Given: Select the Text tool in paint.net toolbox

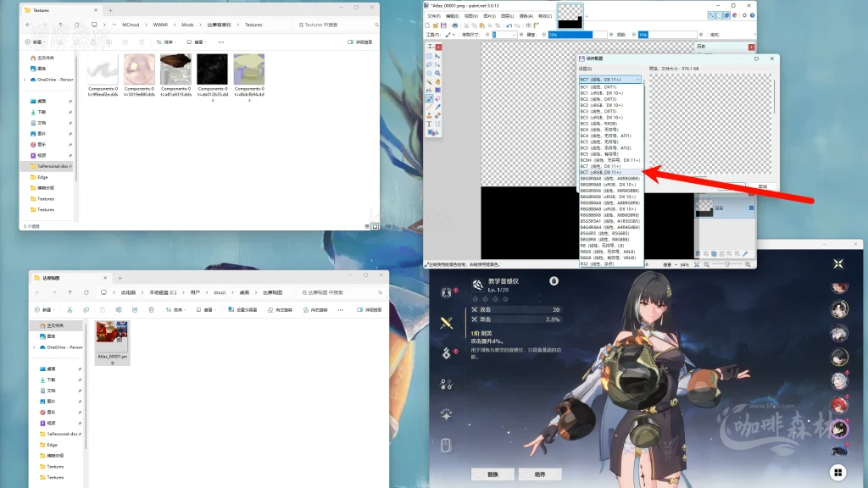Looking at the screenshot, I should pyautogui.click(x=430, y=124).
